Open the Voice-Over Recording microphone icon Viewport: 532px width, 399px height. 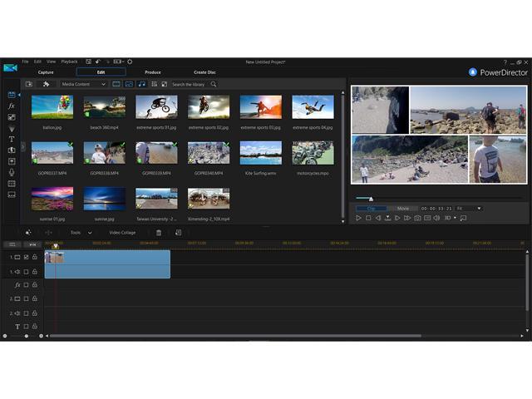12,172
